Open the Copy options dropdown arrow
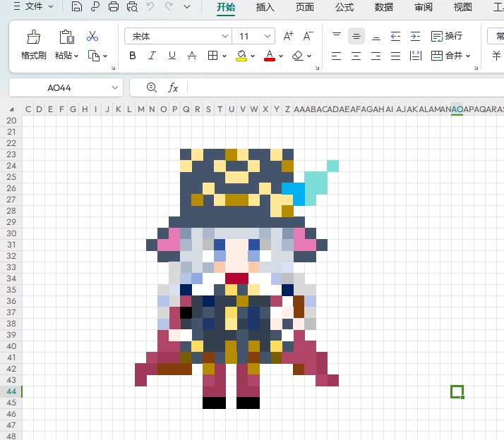The image size is (504, 440). tap(105, 56)
